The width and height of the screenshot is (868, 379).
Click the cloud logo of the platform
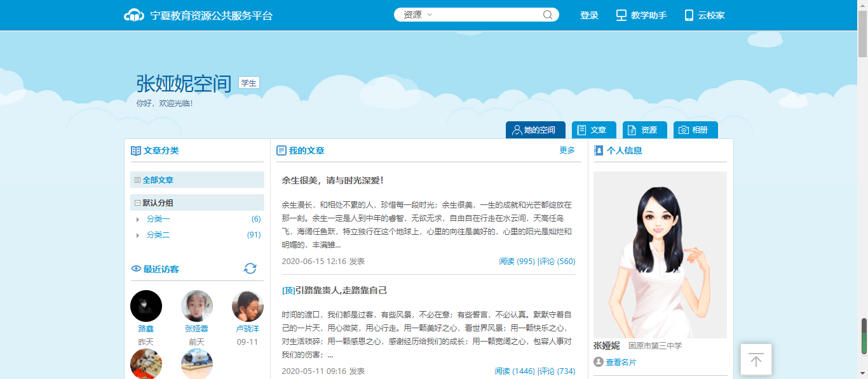pos(134,15)
